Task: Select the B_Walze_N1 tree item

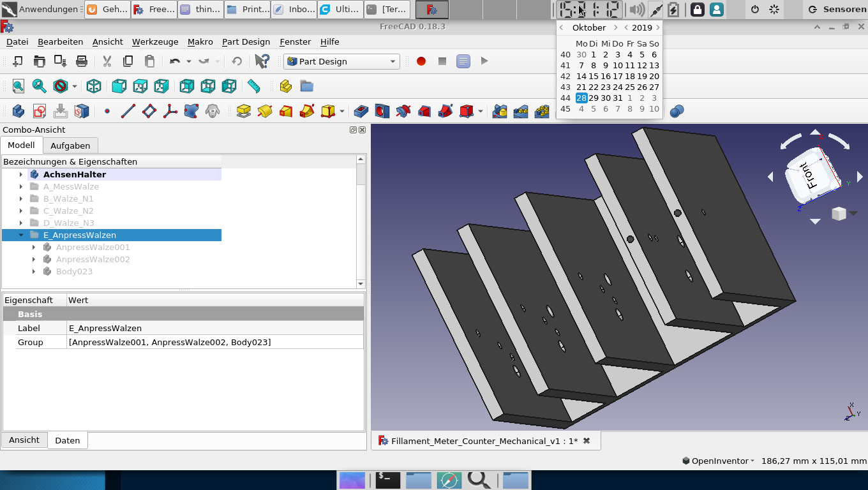Action: [x=68, y=198]
